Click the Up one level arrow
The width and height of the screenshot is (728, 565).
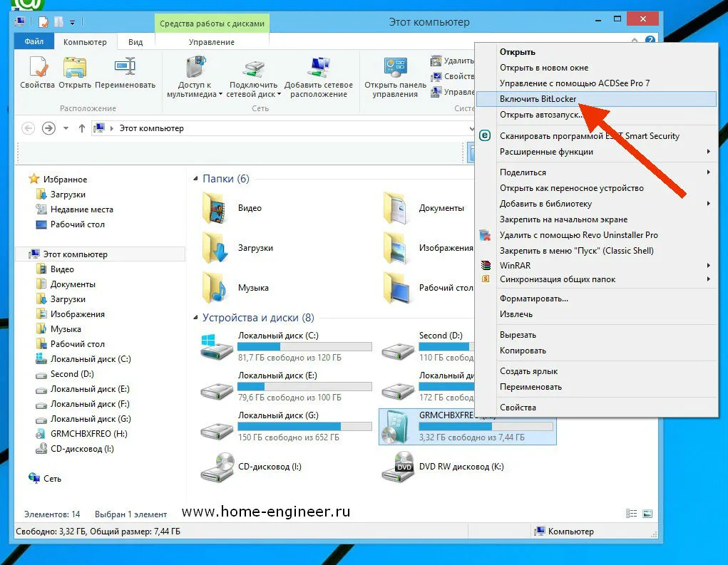click(82, 128)
